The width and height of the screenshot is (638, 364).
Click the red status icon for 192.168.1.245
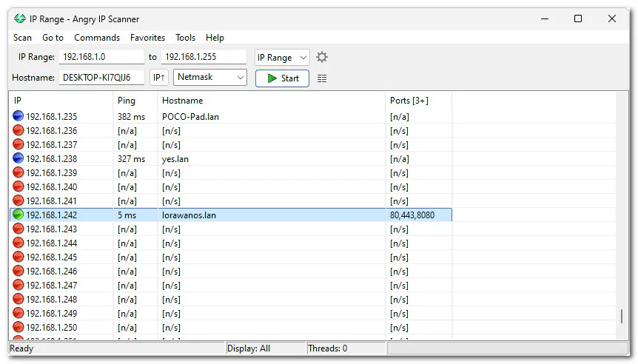point(18,257)
